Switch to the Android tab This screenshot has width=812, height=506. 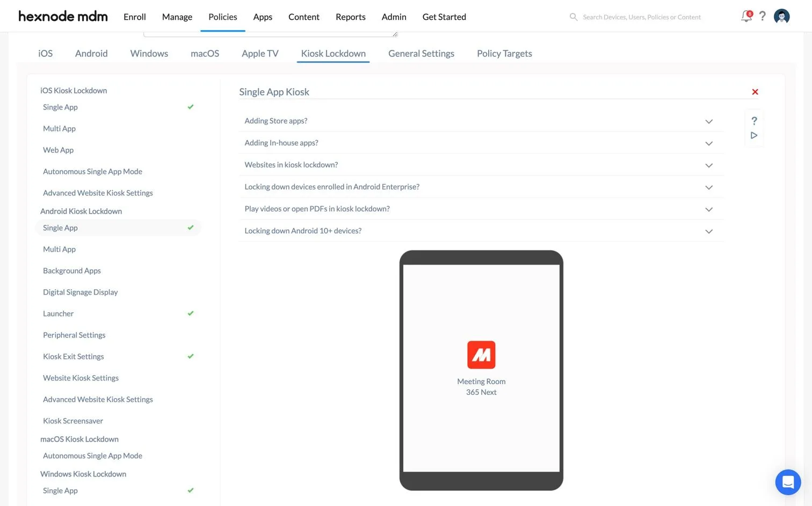[91, 53]
